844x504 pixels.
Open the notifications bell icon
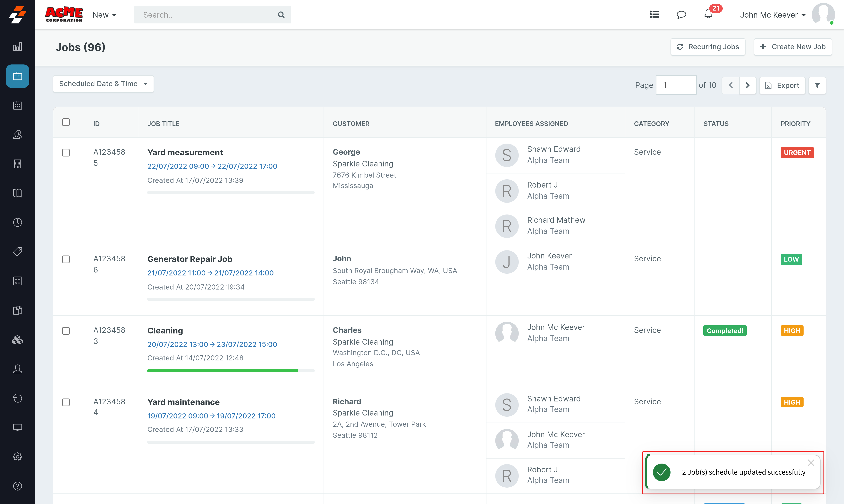point(708,14)
